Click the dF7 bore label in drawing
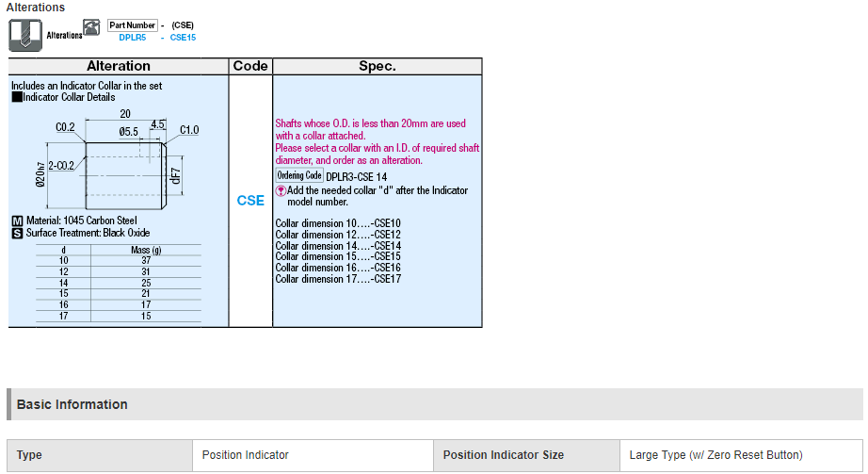Viewport: 868px width, 474px height. pyautogui.click(x=175, y=175)
